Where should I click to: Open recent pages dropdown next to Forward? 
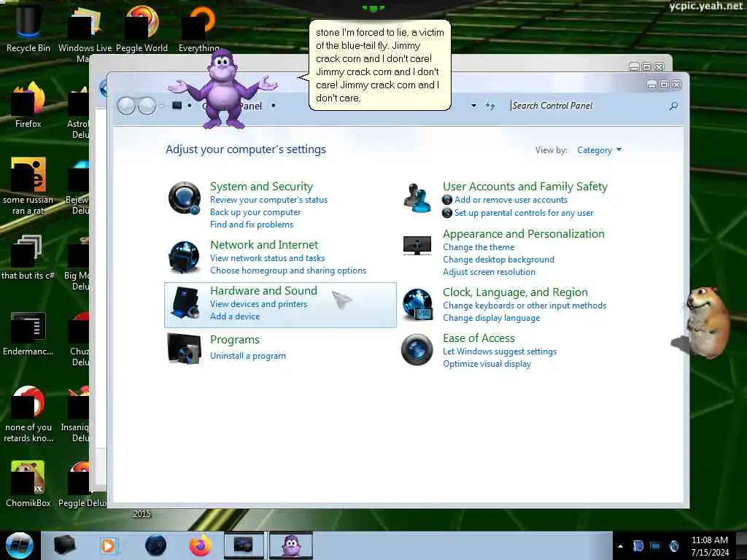click(161, 106)
